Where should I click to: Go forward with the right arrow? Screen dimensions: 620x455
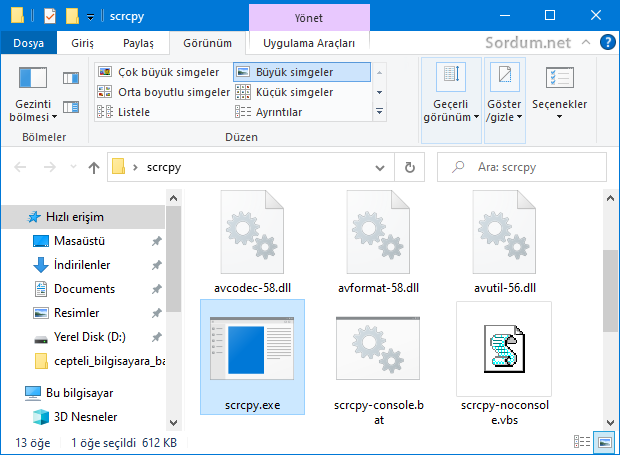(49, 167)
